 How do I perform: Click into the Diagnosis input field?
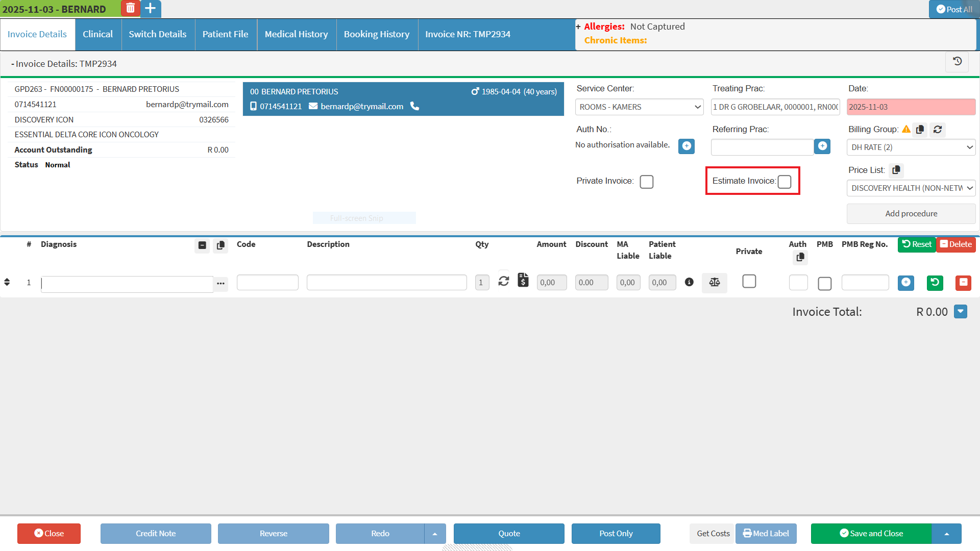(x=127, y=284)
